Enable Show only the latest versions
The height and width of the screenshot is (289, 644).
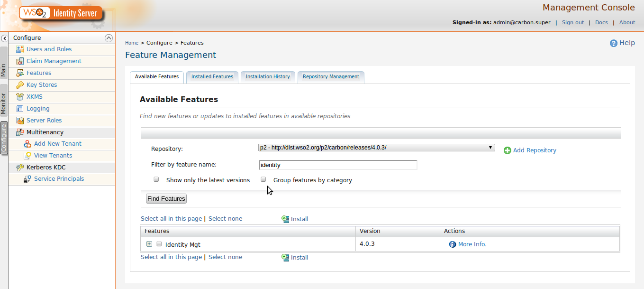point(156,179)
